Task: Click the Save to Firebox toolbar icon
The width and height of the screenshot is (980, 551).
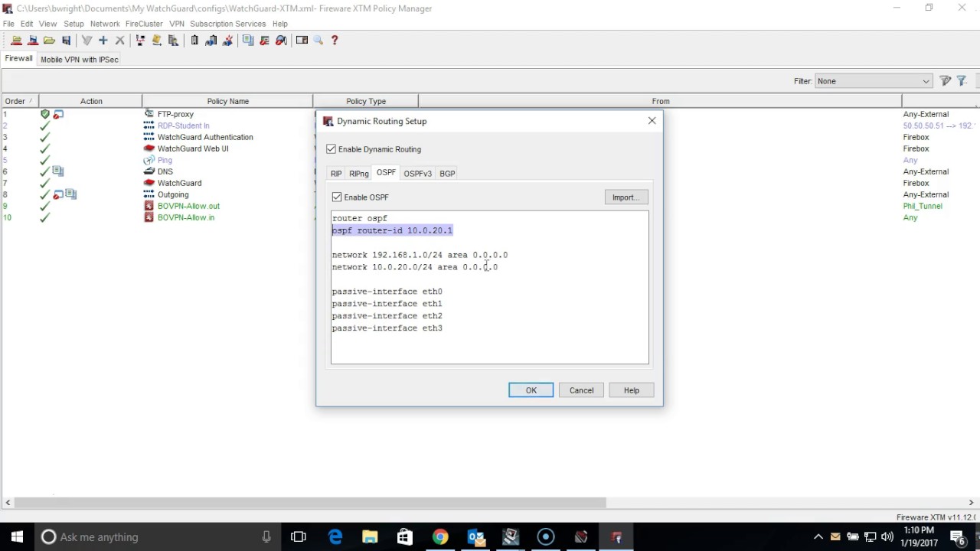Action: tap(33, 41)
